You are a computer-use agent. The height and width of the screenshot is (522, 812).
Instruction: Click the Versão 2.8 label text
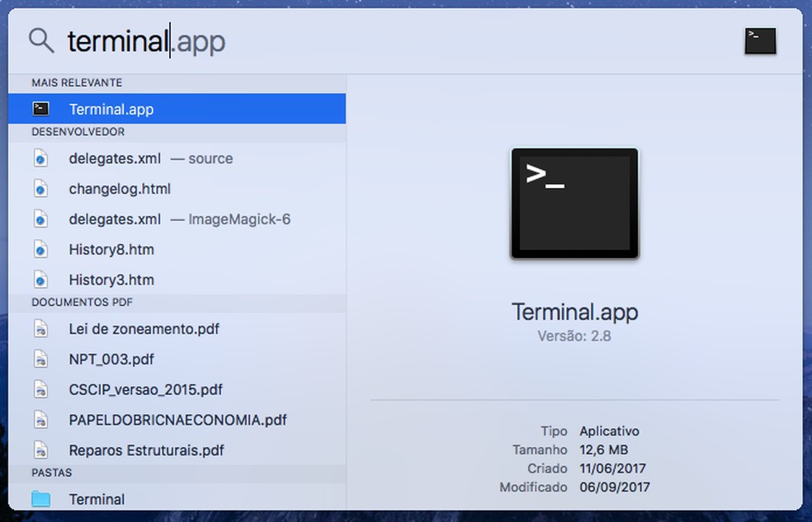click(574, 336)
